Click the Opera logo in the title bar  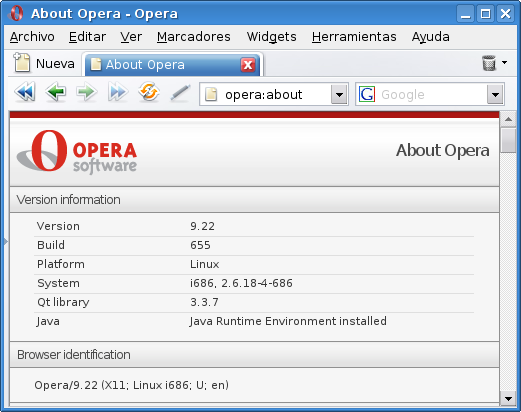coord(16,13)
